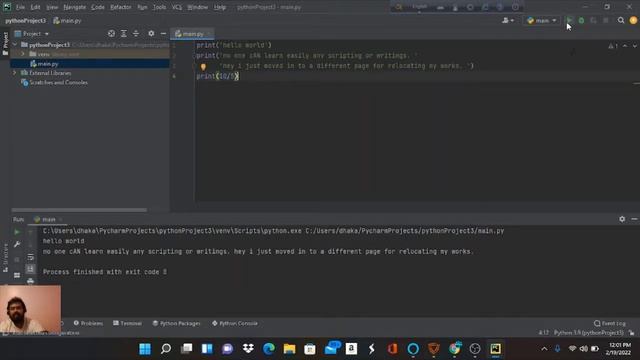Click 'Process finished with exit code 0' output
640x360 pixels.
tap(104, 272)
